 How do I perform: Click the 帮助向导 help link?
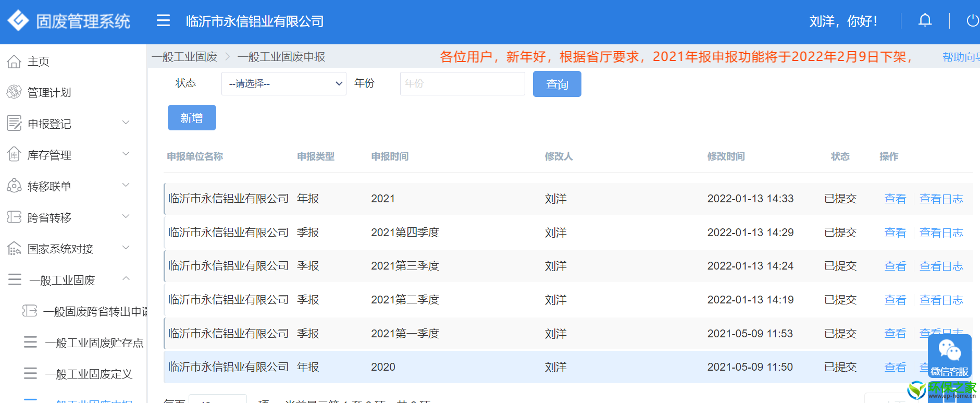point(961,57)
